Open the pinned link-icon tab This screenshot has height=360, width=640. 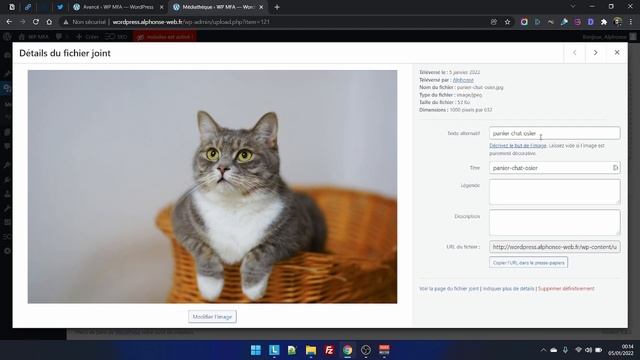pos(28,7)
